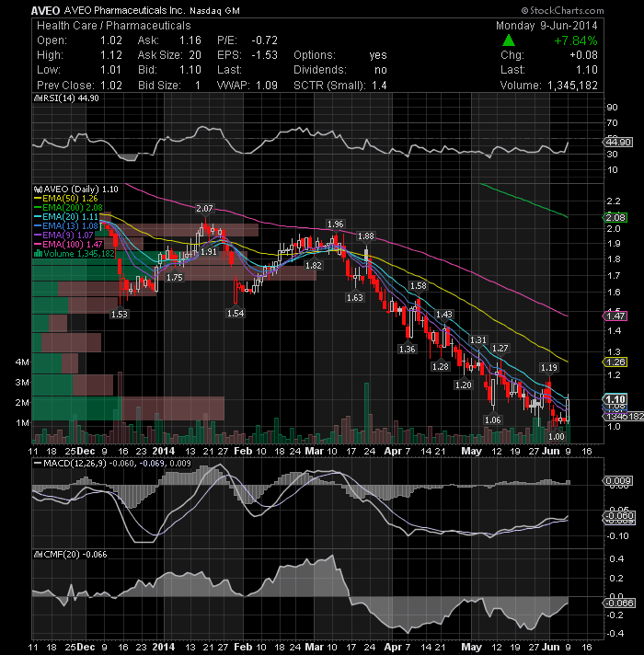Click the Chg +0.08 value

583,55
